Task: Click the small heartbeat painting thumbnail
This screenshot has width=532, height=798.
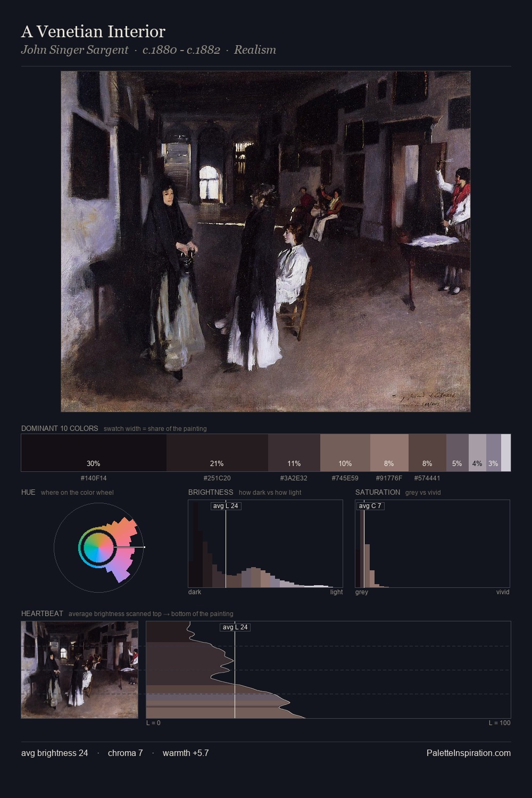Action: click(79, 670)
